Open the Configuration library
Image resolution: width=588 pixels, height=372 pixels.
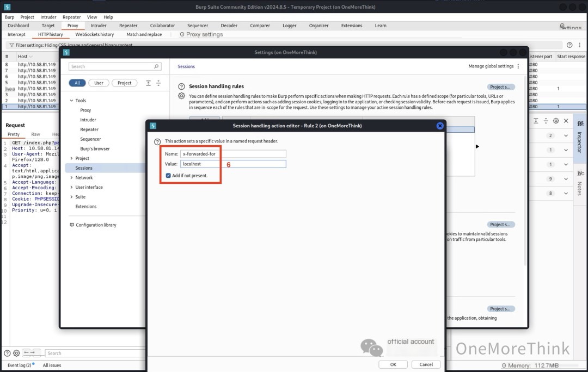[93, 225]
